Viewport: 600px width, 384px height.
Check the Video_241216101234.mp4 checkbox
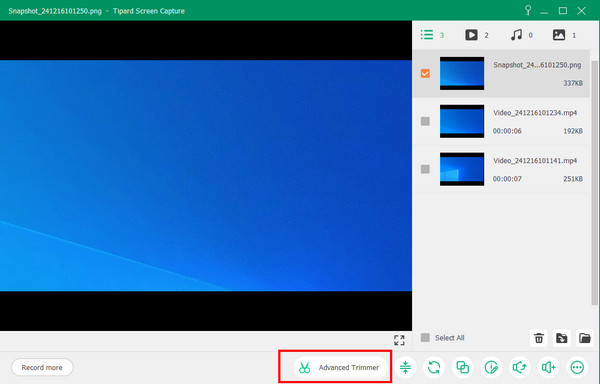425,121
